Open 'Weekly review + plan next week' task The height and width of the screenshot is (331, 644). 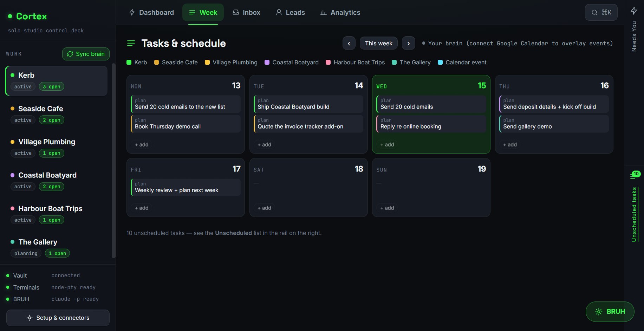tap(186, 187)
